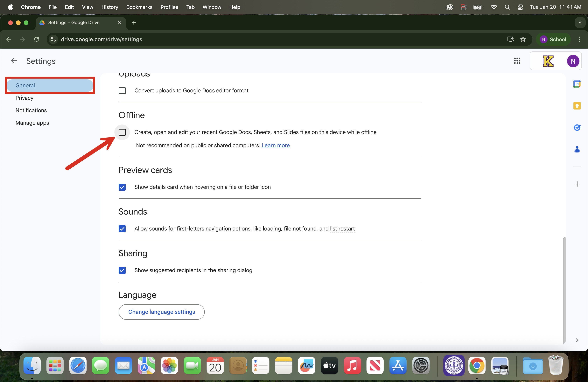The image size is (588, 382).
Task: Click the purple N account avatar
Action: point(573,61)
